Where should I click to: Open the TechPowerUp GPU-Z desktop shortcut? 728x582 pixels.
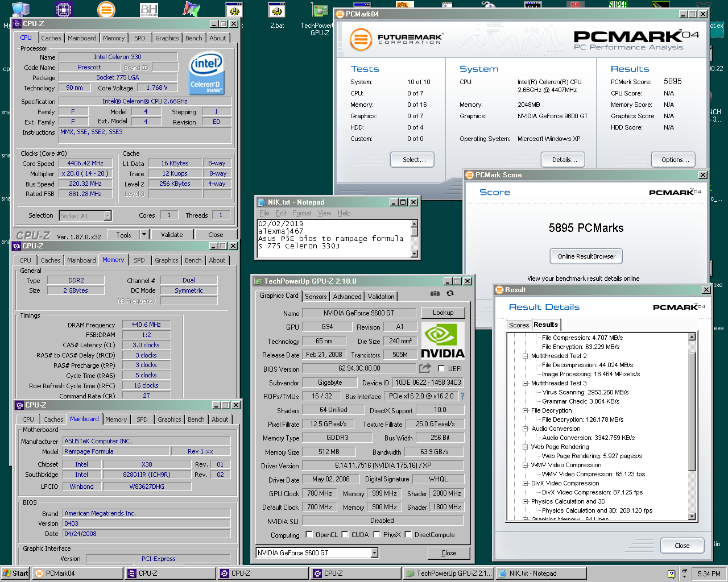320,19
